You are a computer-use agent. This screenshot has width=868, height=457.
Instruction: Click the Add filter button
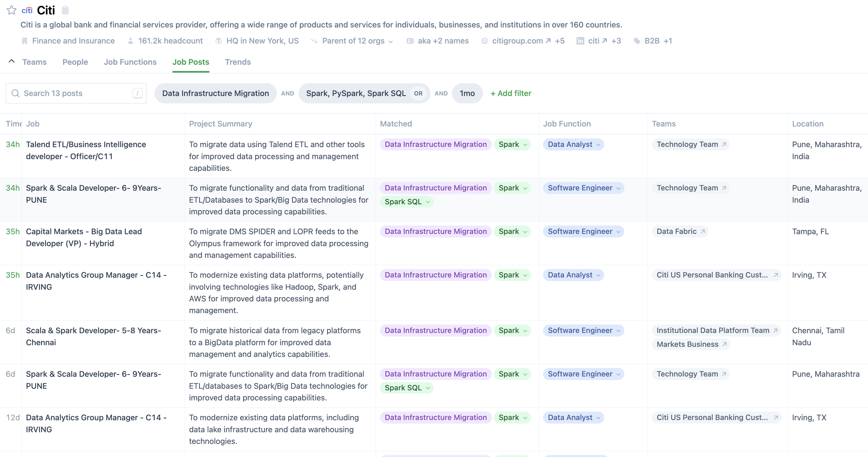click(510, 93)
